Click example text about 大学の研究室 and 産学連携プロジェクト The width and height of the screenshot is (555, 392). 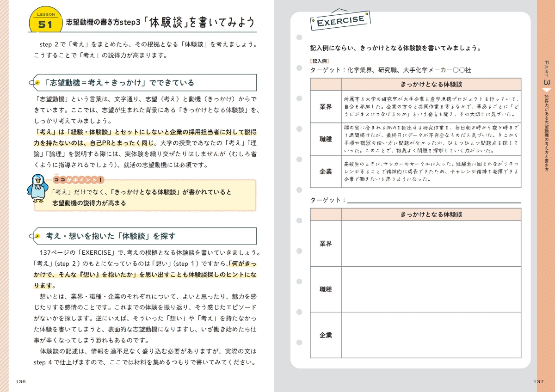431,106
